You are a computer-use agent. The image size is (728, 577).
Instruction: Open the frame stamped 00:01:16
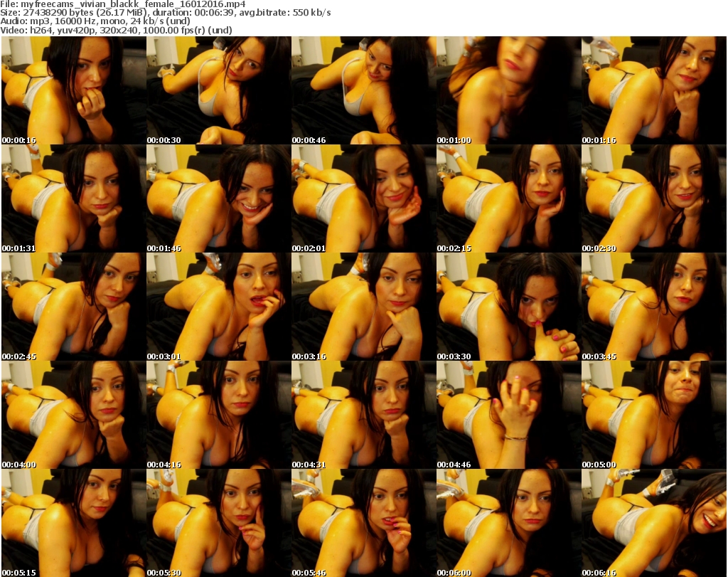click(x=654, y=90)
